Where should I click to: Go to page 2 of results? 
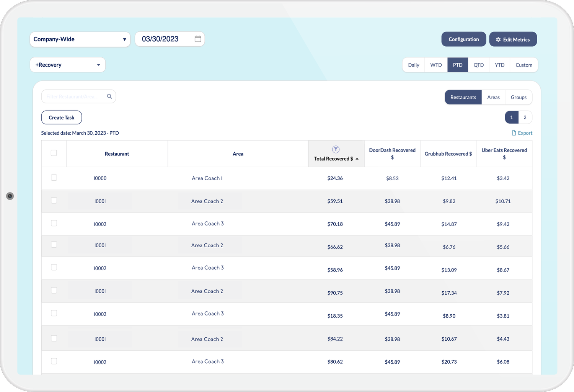point(525,117)
